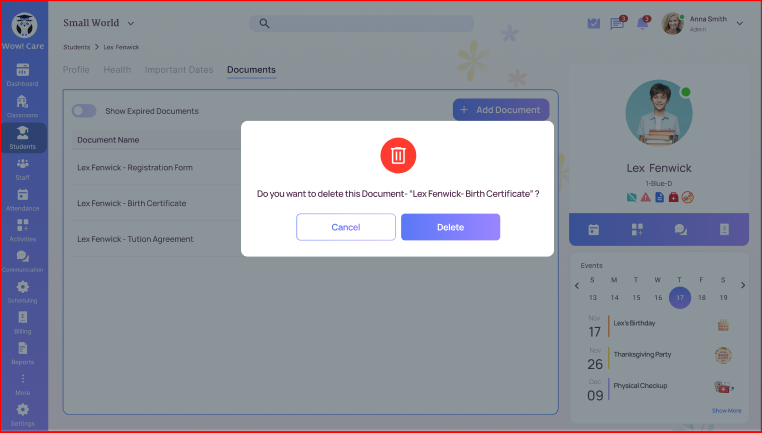
Task: Open Dashboard from the sidebar
Action: tap(22, 74)
